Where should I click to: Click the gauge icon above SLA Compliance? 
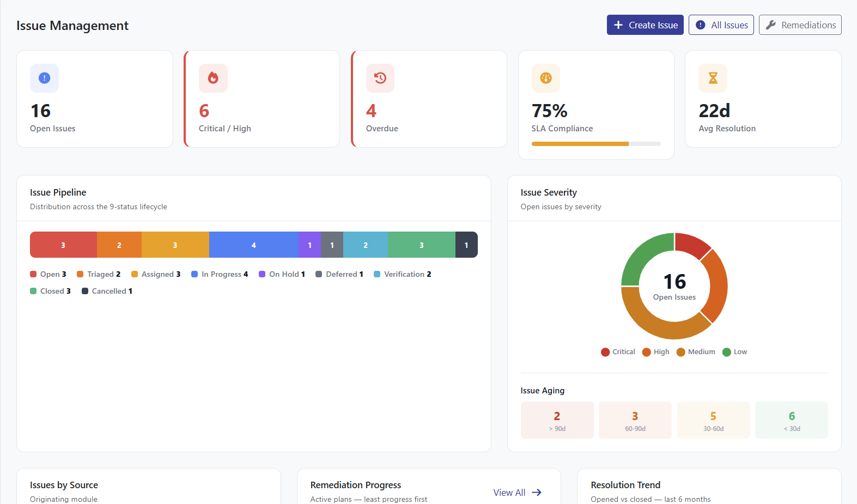[546, 78]
